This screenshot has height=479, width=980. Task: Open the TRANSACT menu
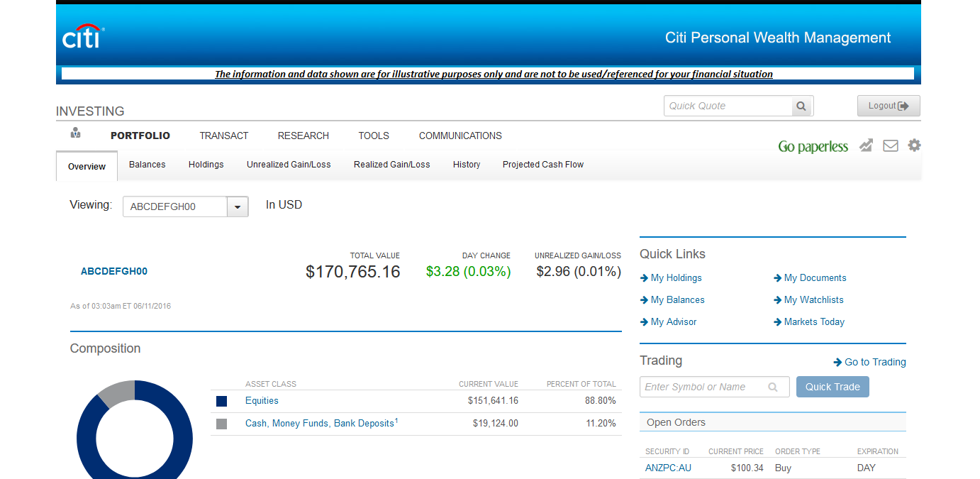[x=223, y=136]
